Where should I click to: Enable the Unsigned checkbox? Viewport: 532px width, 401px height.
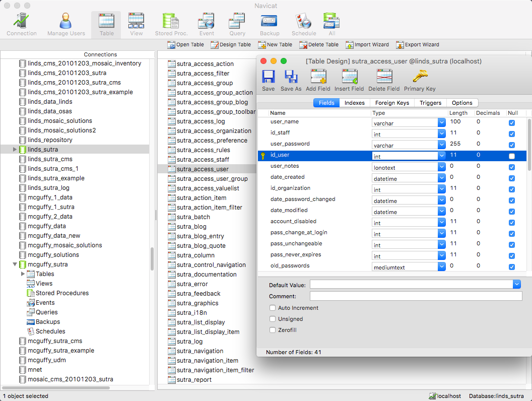(273, 319)
